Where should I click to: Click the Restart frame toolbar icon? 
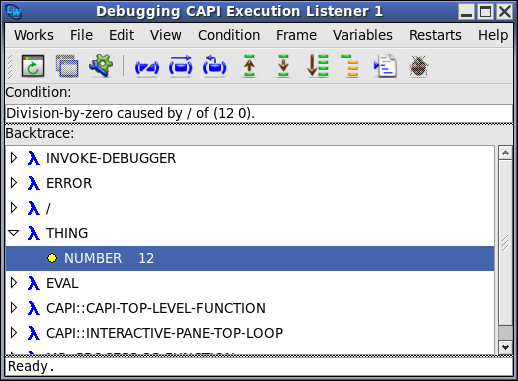[x=215, y=66]
